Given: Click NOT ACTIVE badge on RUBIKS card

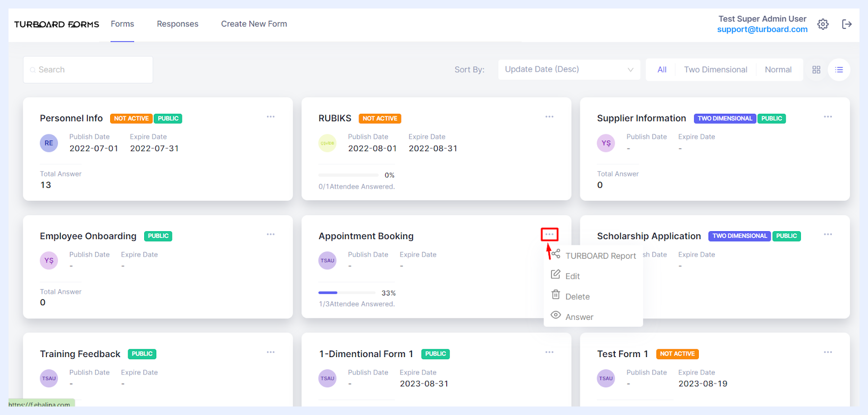Looking at the screenshot, I should coord(380,118).
